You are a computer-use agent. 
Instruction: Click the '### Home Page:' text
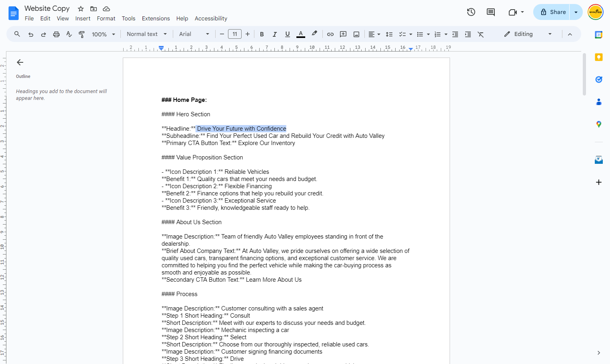tap(184, 100)
